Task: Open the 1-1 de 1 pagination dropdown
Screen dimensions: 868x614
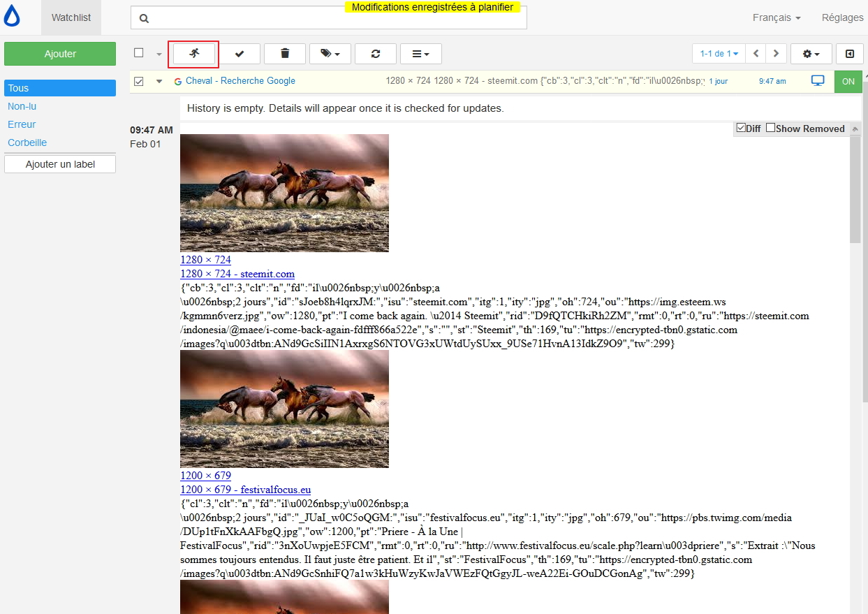Action: pyautogui.click(x=719, y=54)
